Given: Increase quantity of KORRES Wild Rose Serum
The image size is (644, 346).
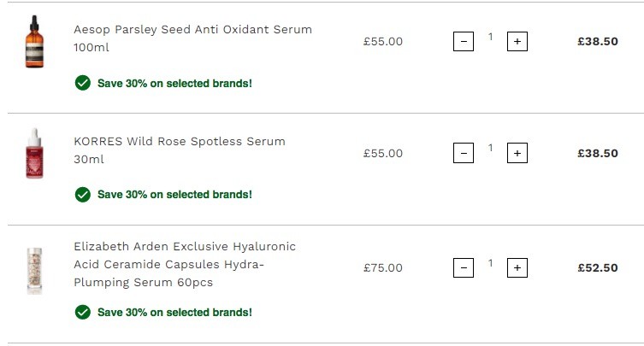Looking at the screenshot, I should tap(517, 153).
